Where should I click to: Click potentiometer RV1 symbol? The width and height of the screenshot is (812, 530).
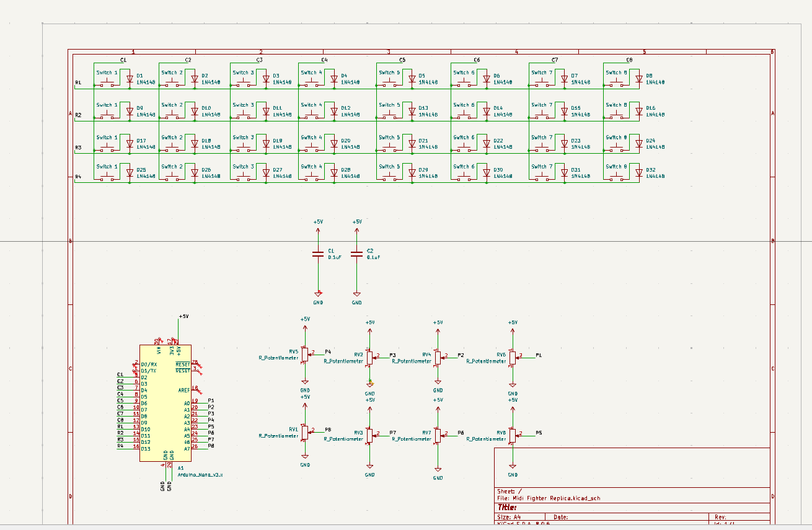[305, 431]
